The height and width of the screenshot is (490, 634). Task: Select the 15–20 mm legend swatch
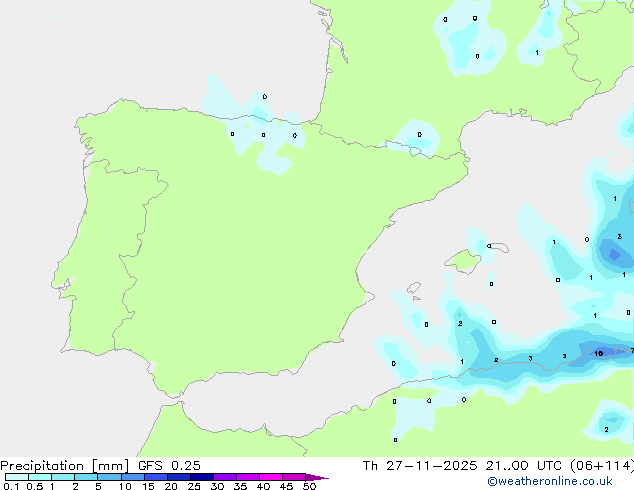click(x=155, y=477)
